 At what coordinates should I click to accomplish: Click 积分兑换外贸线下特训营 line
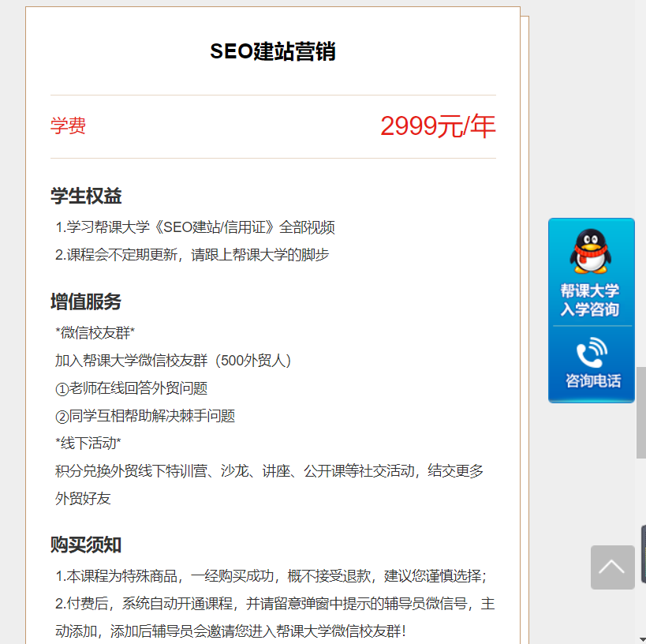(269, 471)
